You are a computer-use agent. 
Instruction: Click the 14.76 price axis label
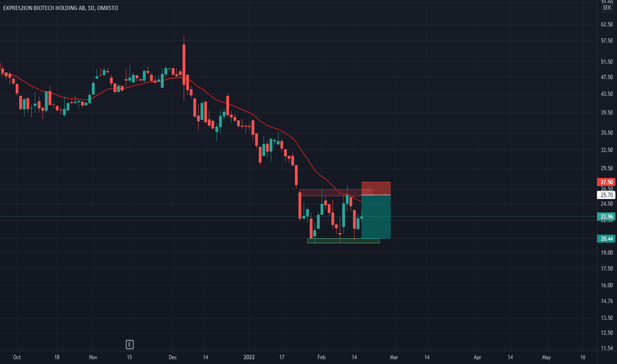[x=607, y=301]
